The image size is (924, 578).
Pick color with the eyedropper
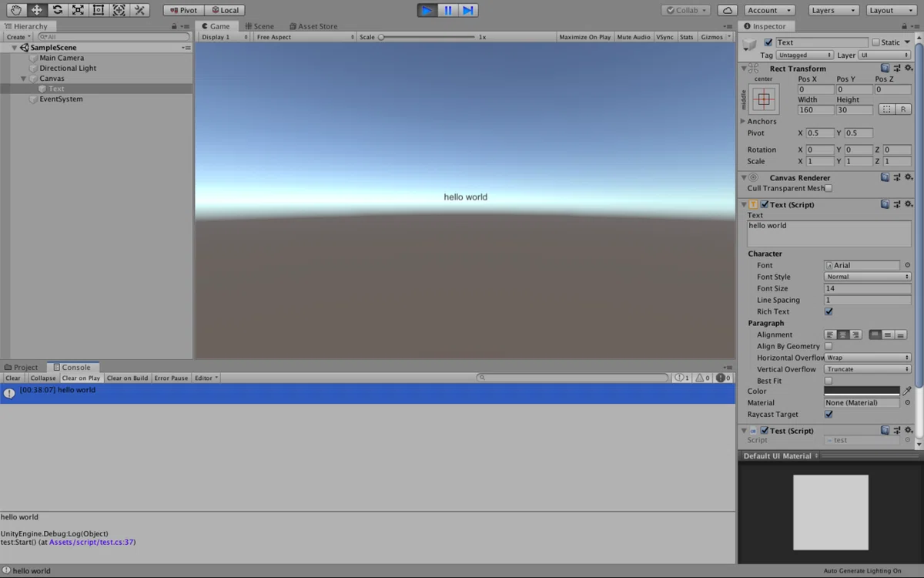pyautogui.click(x=908, y=391)
